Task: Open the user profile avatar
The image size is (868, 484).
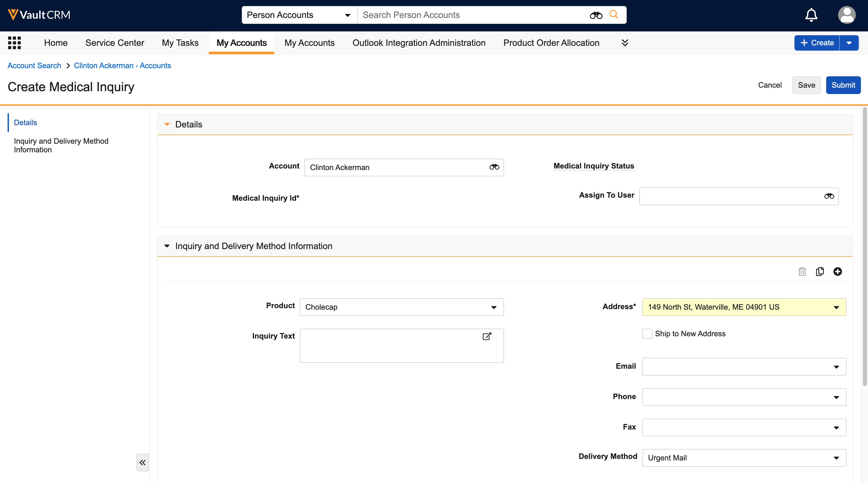Action: tap(846, 15)
